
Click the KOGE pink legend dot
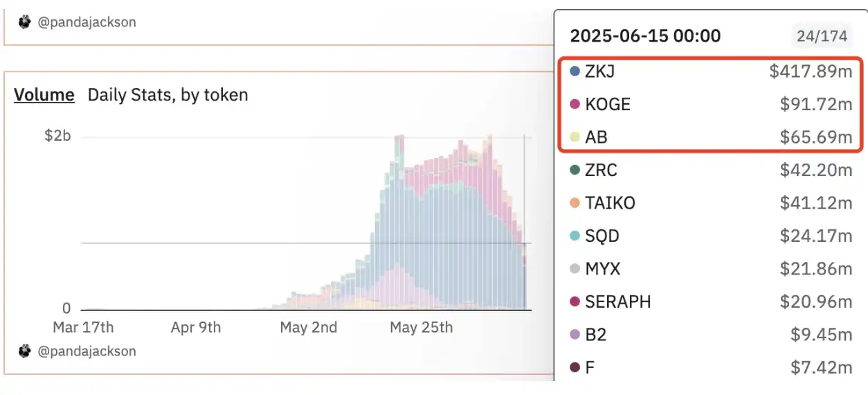tap(575, 105)
